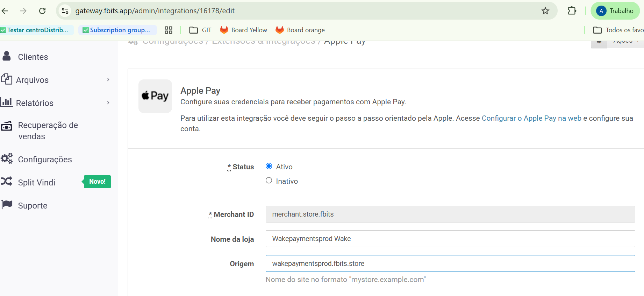644x296 pixels.
Task: Open the Configurações menu item
Action: click(x=45, y=160)
